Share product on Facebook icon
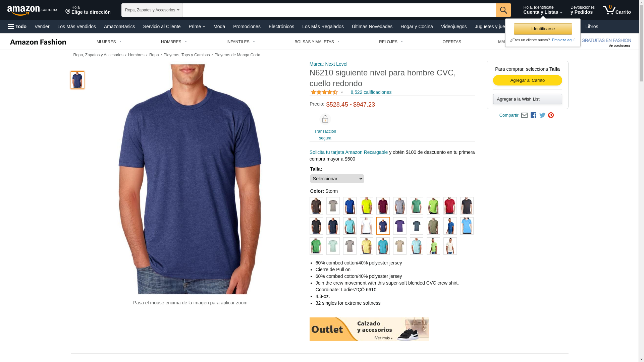644x362 pixels. click(x=533, y=115)
